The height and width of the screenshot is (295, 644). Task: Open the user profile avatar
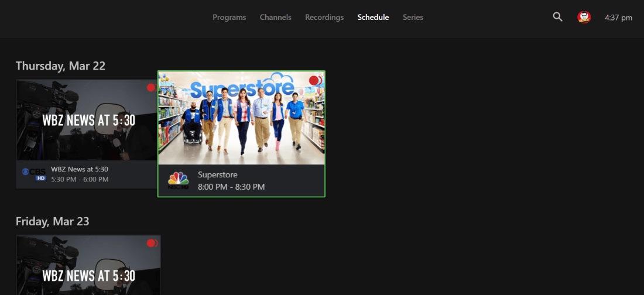[x=584, y=17]
